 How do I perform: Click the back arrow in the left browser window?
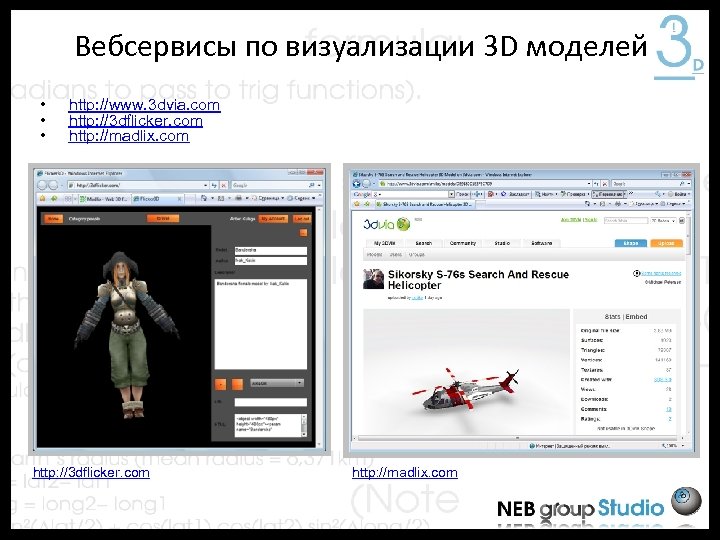click(x=43, y=185)
